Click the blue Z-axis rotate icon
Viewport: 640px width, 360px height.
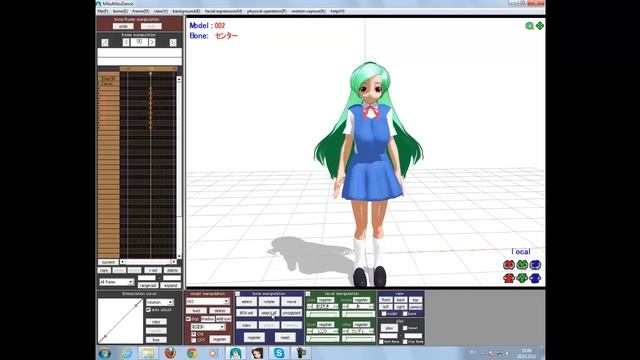(x=535, y=265)
